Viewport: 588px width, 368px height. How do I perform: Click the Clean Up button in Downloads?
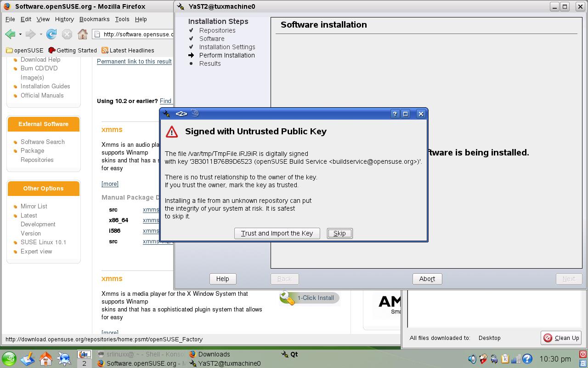click(x=561, y=338)
